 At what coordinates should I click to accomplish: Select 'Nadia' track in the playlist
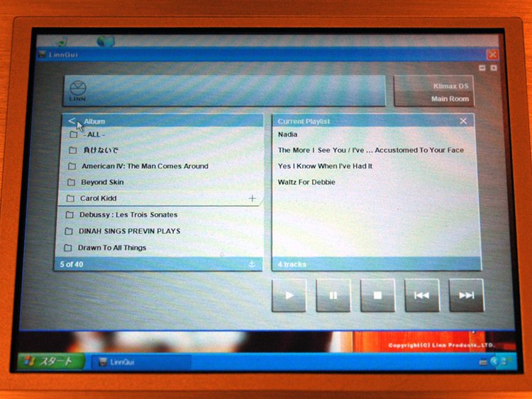[288, 134]
